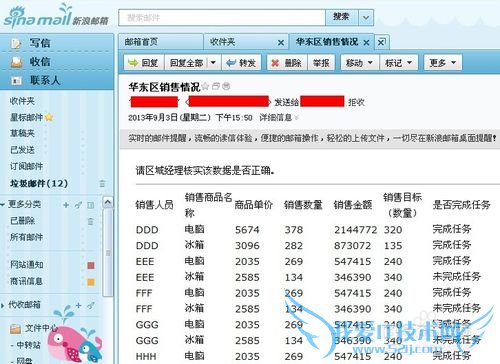Open the 标记 dropdown

click(x=399, y=63)
